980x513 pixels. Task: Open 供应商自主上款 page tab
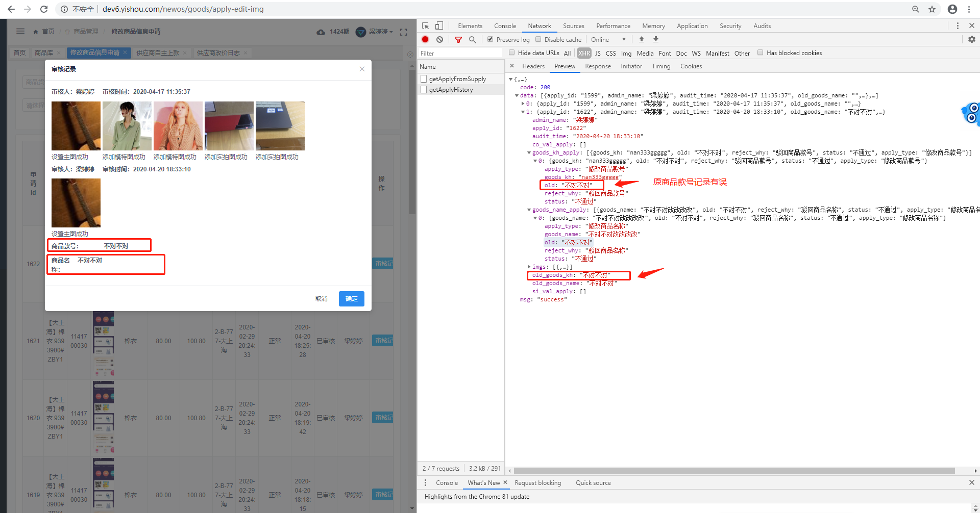[158, 53]
